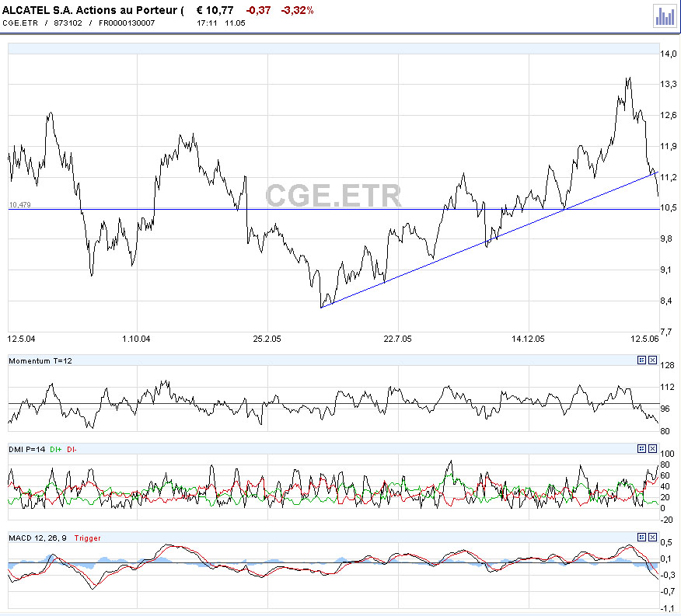
Task: Click the 25.2.05 date axis label
Action: pos(267,339)
